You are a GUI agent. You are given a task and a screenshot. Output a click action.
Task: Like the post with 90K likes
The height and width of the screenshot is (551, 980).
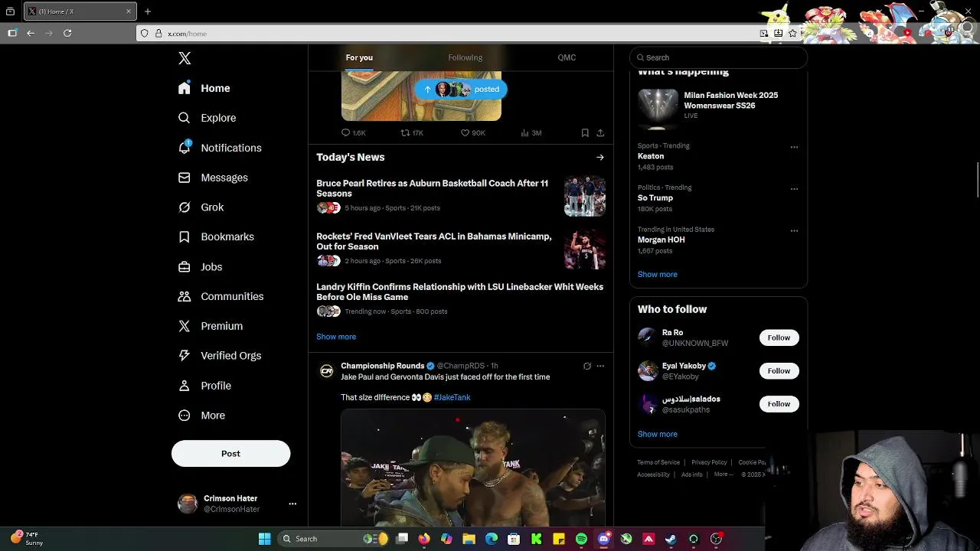tap(472, 132)
